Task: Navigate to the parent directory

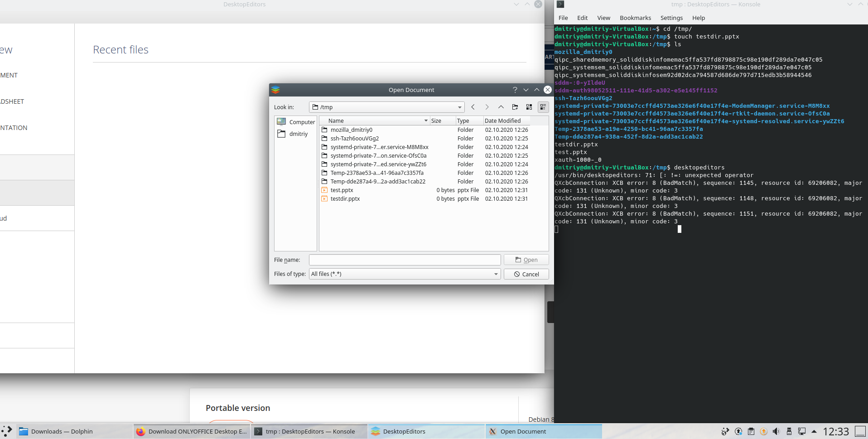Action: click(x=501, y=107)
